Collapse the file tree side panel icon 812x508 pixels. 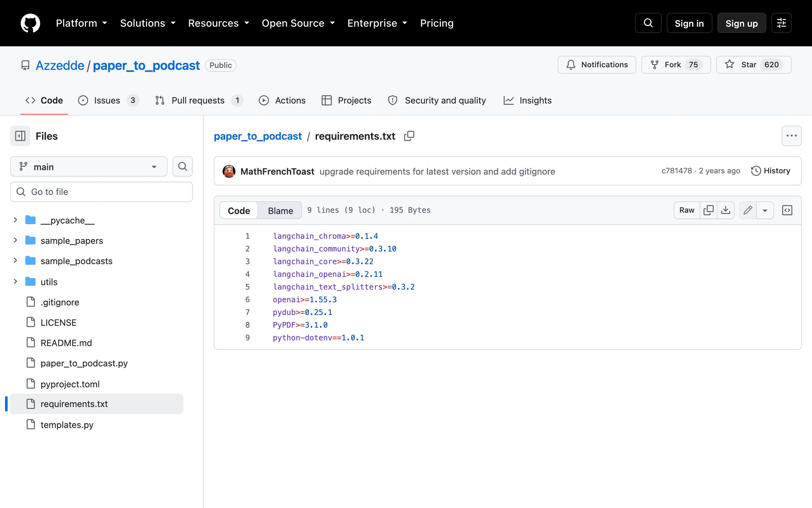coord(20,136)
